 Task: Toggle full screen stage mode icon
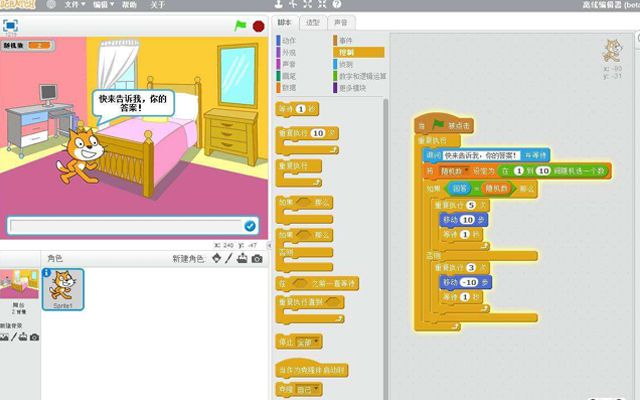10,23
